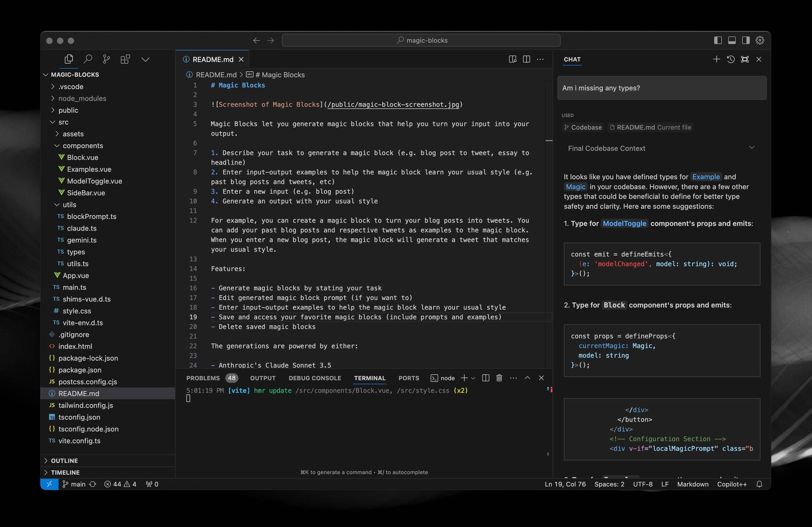812x527 pixels.
Task: Expand the TIMELINE section
Action: tap(65, 472)
